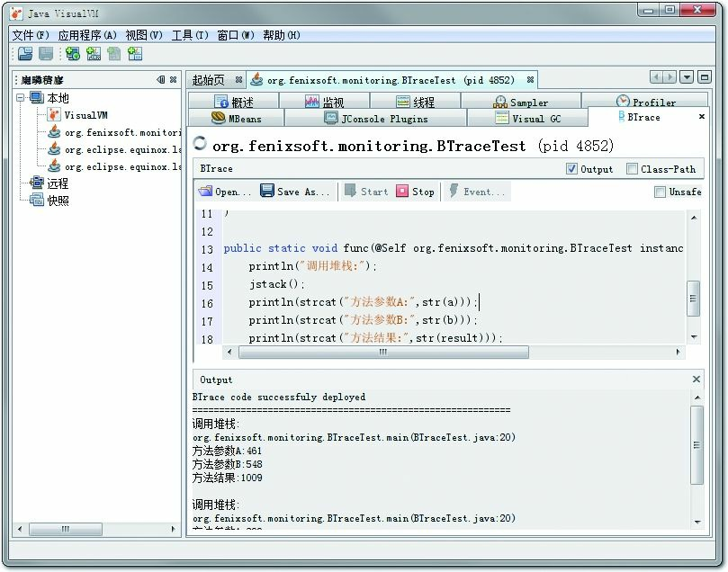
Task: Close the Output panel
Action: pos(696,379)
